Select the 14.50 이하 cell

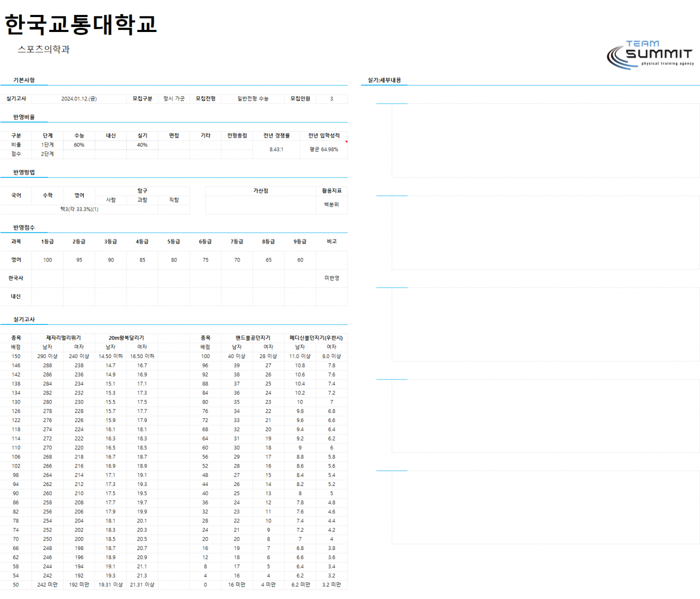pos(111,356)
